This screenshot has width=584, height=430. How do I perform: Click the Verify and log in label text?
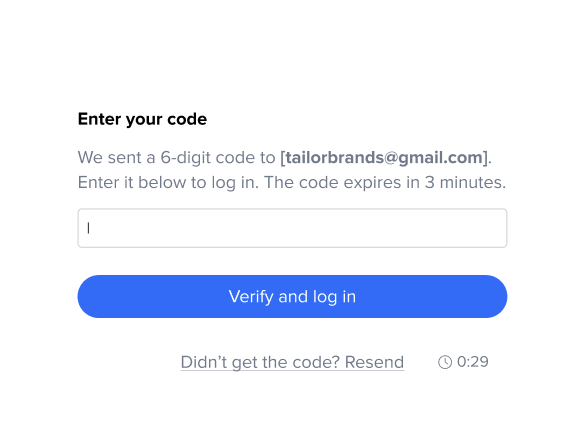click(292, 297)
